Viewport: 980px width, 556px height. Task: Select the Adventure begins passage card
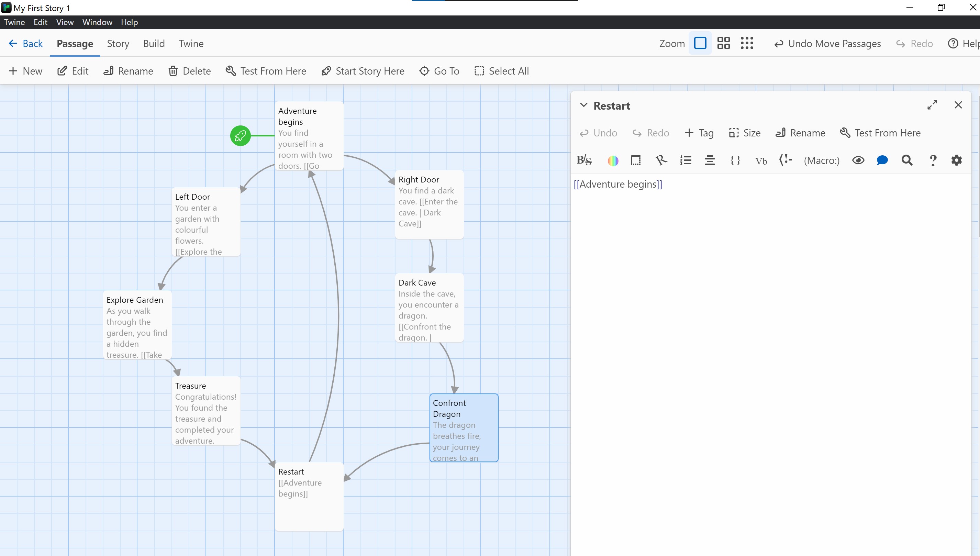click(309, 135)
